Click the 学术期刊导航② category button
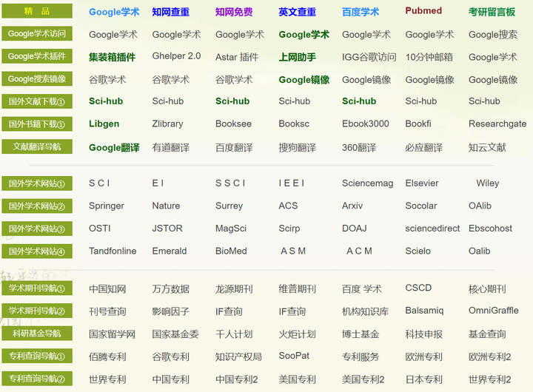 (x=37, y=311)
